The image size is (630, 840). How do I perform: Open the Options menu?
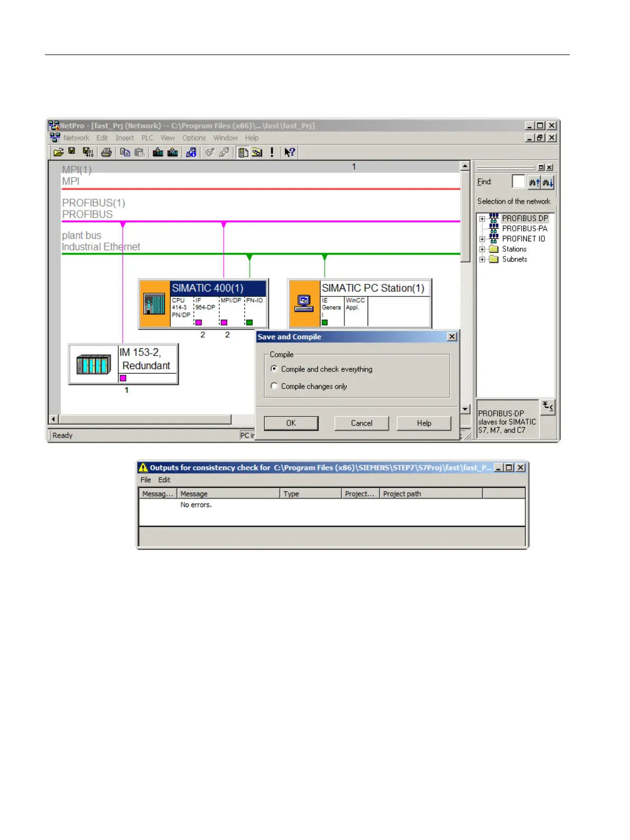pos(194,138)
